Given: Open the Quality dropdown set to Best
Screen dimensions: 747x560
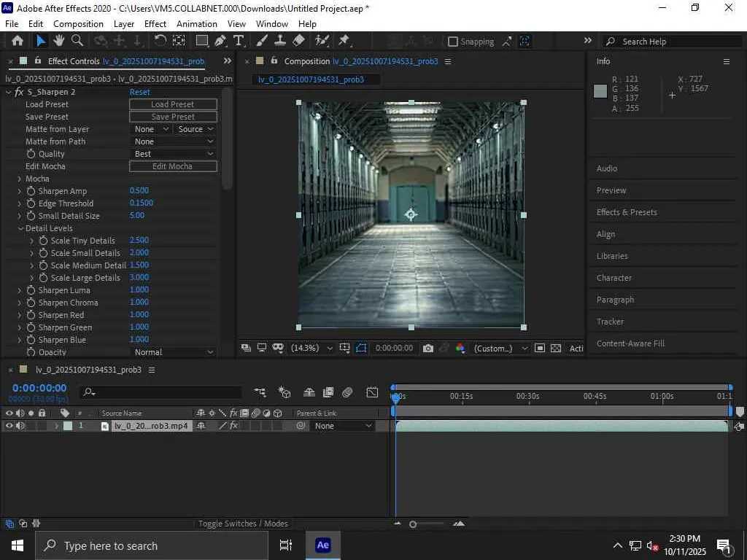Looking at the screenshot, I should 174,154.
